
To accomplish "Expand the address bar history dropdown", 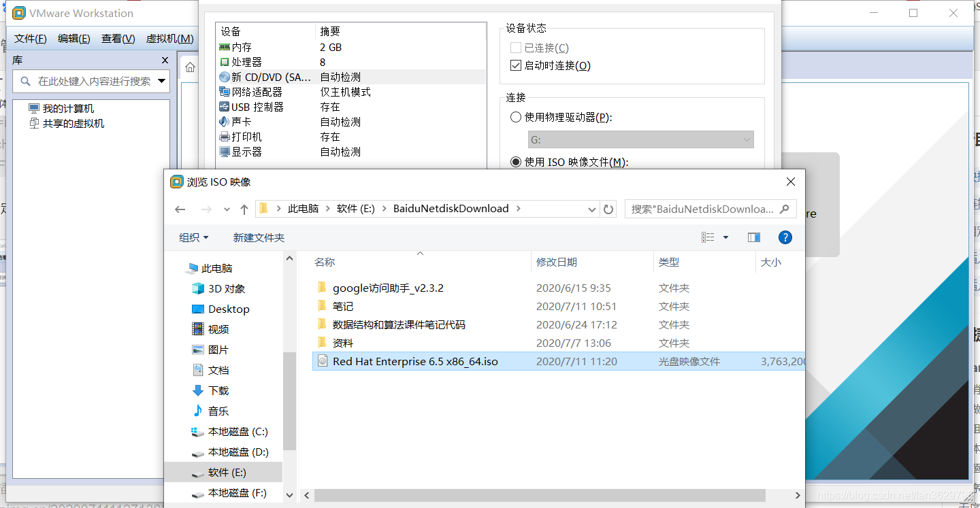I will pyautogui.click(x=591, y=209).
